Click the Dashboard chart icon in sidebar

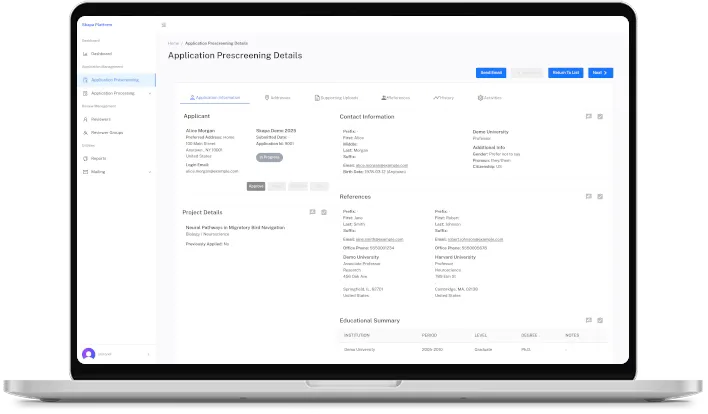tap(85, 54)
